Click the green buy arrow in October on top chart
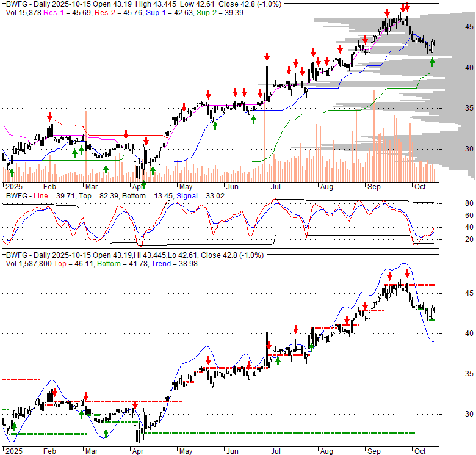Viewport: 476px width, 455px height. (432, 62)
